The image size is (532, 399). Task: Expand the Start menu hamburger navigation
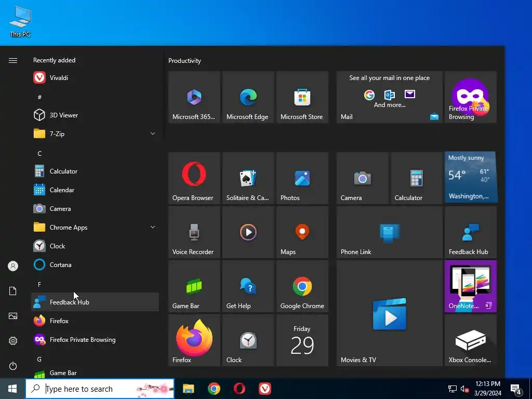pos(13,60)
